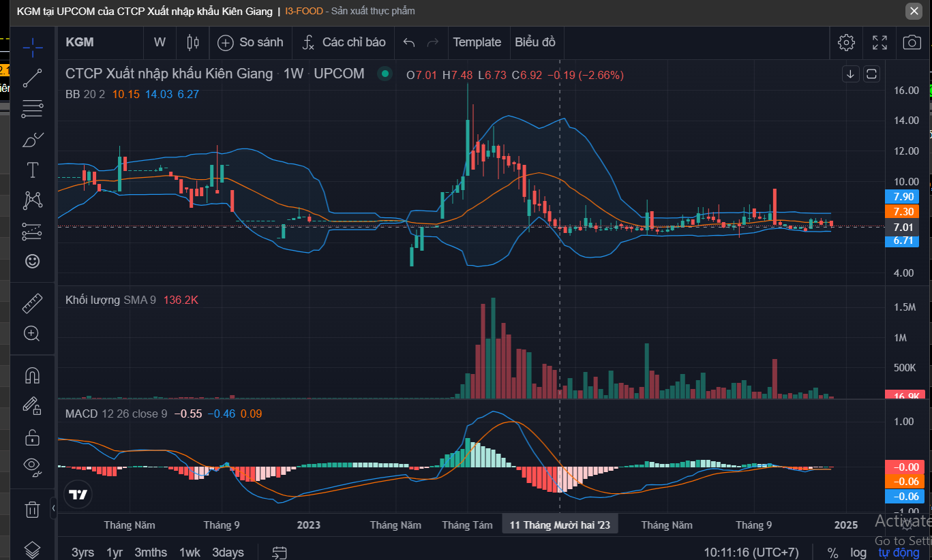This screenshot has width=932, height=560.
Task: Close the KGM chart dialog
Action: point(914,11)
